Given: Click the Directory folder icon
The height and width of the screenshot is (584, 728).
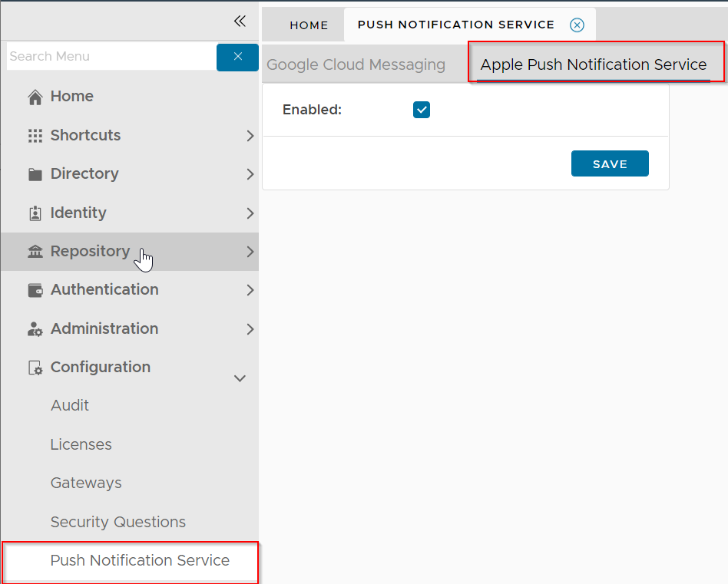Looking at the screenshot, I should click(35, 174).
